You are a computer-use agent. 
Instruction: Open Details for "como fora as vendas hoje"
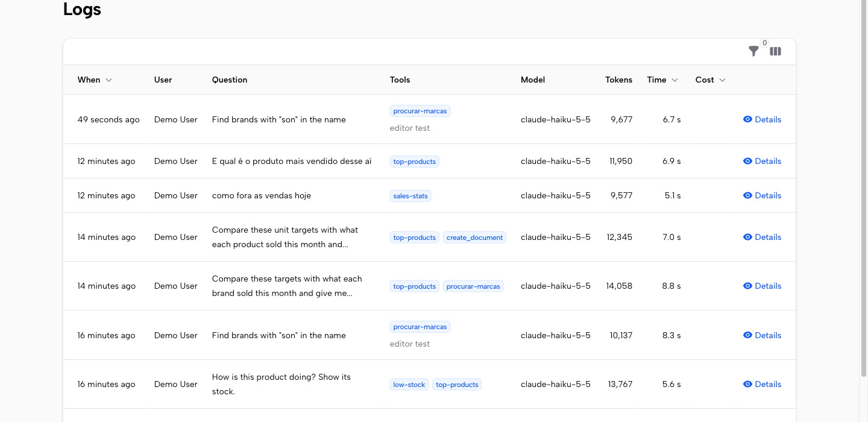pyautogui.click(x=762, y=195)
